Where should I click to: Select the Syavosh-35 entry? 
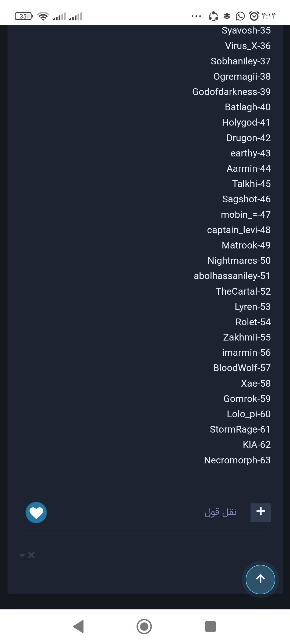[246, 30]
